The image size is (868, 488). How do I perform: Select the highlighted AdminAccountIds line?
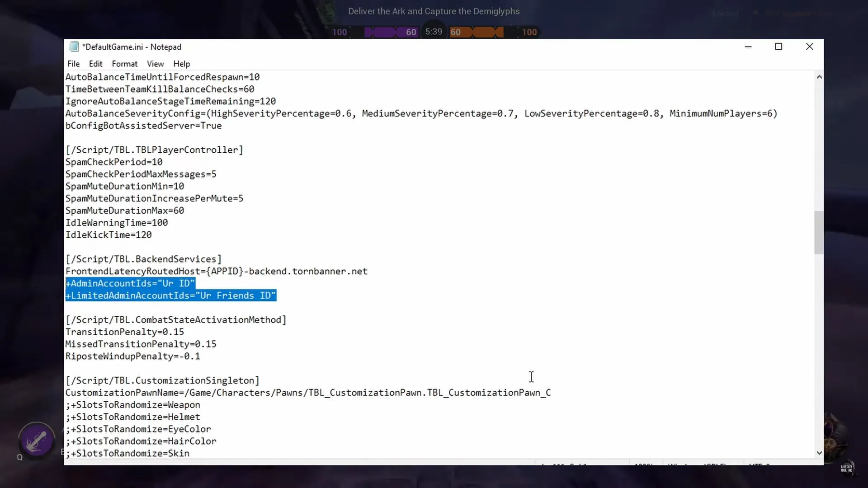click(x=130, y=283)
